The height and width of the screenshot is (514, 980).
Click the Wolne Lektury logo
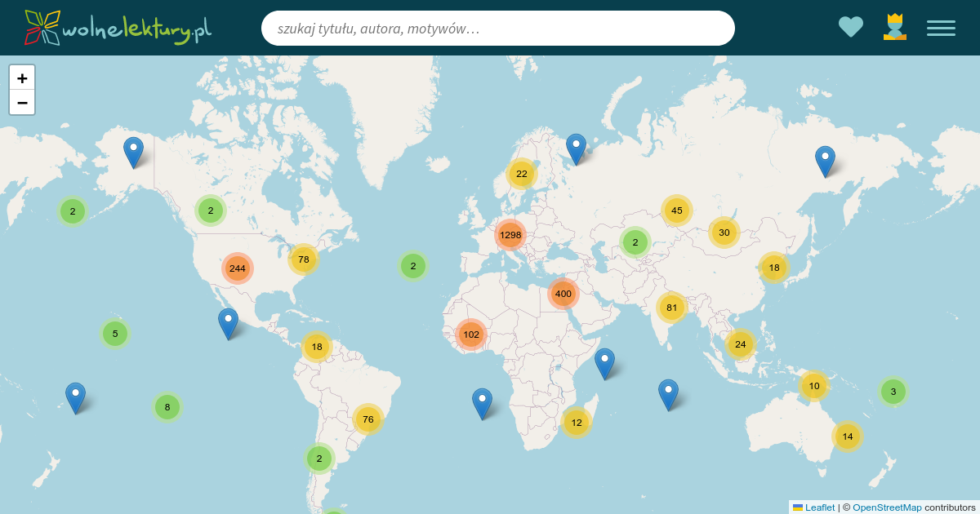118,28
